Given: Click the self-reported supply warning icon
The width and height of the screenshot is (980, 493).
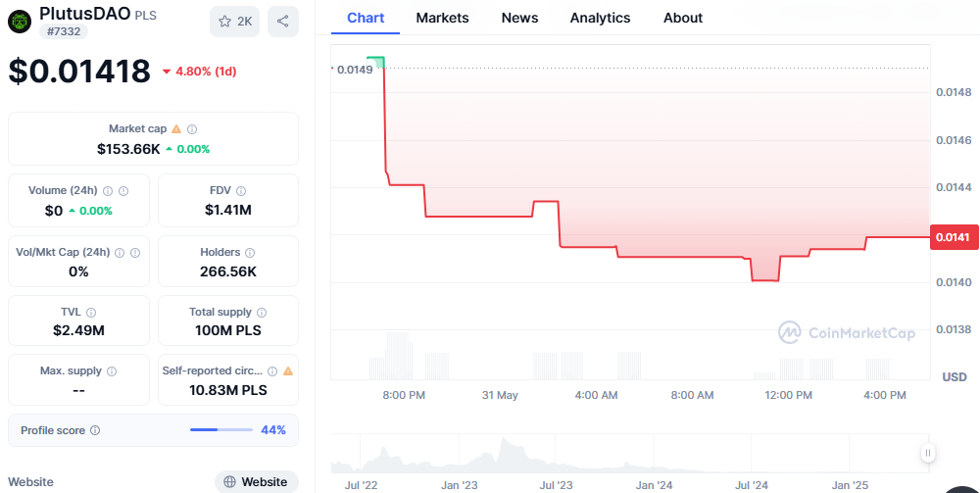Looking at the screenshot, I should point(288,371).
